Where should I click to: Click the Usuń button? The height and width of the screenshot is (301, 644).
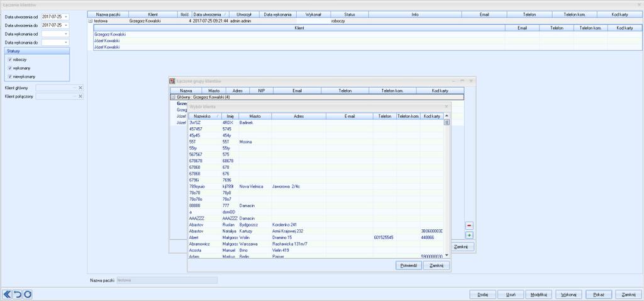tap(511, 295)
